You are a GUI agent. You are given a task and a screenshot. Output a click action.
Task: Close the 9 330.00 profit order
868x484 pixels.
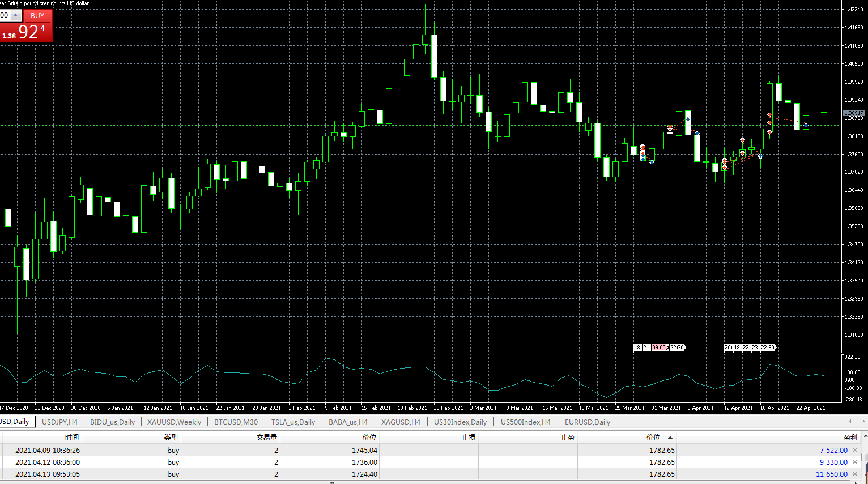pyautogui.click(x=855, y=462)
